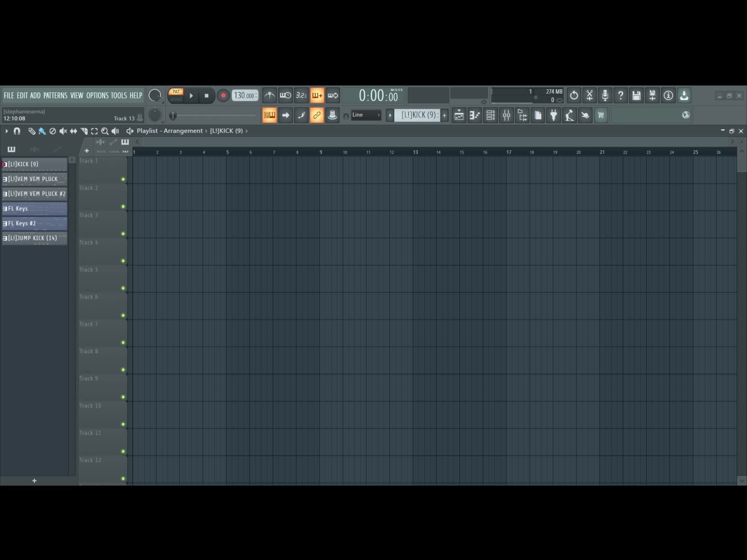Viewport: 747px width, 560px height.
Task: Toggle the metronome icon
Action: point(269,96)
